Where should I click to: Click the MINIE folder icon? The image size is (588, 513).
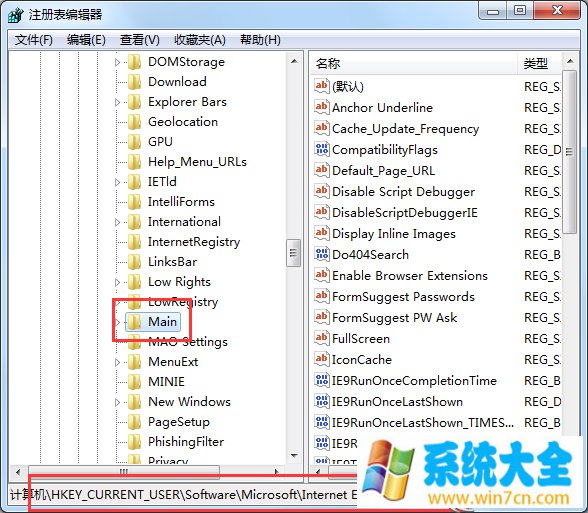pos(134,382)
